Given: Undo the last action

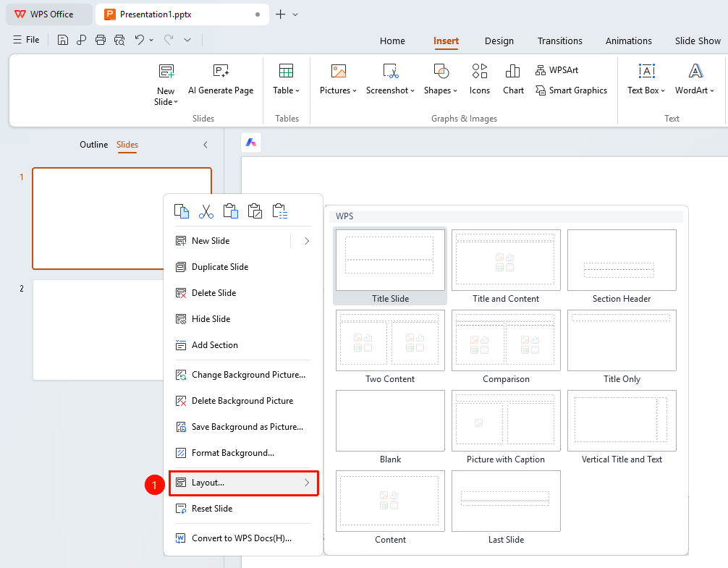Looking at the screenshot, I should pos(139,40).
